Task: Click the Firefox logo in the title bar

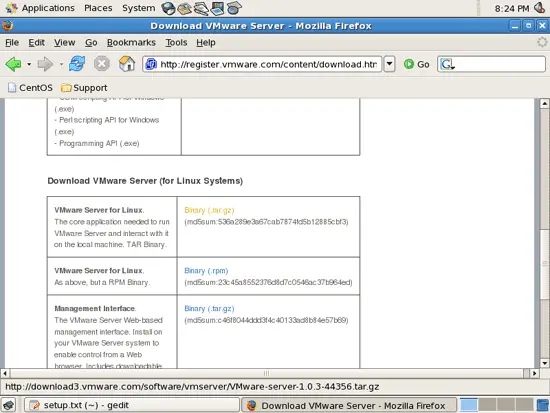Action: tap(8, 26)
